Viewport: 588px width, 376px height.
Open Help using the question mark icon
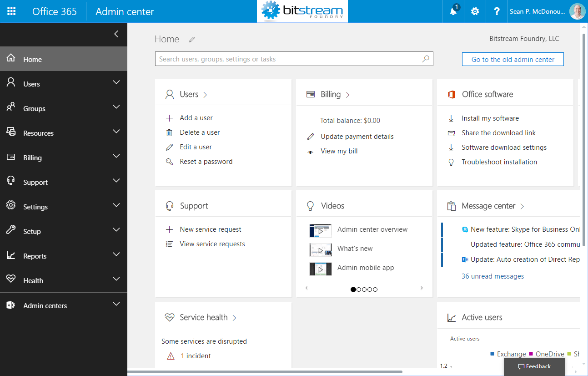pos(496,11)
